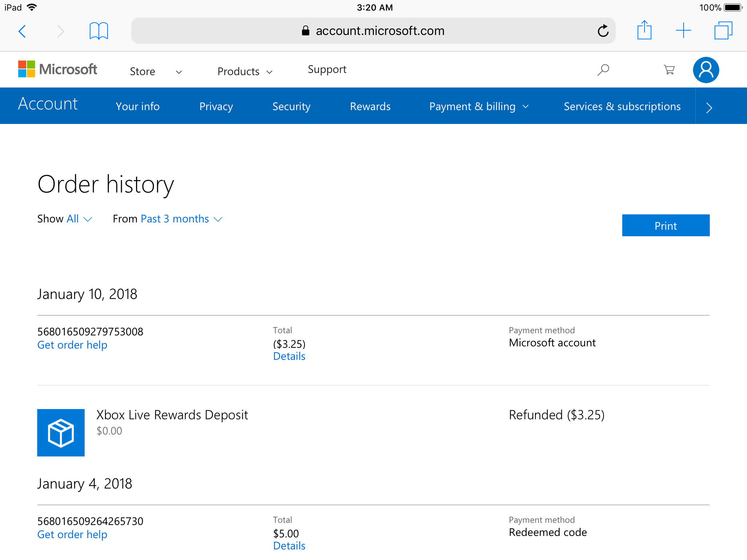747x560 pixels.
Task: Select the January 10, 2018 date heading
Action: coord(87,294)
